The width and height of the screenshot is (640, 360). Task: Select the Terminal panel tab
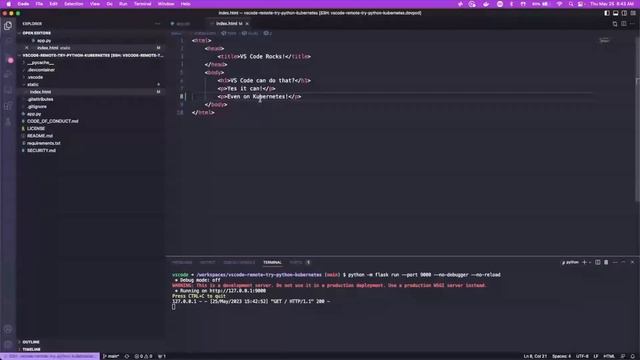272,262
